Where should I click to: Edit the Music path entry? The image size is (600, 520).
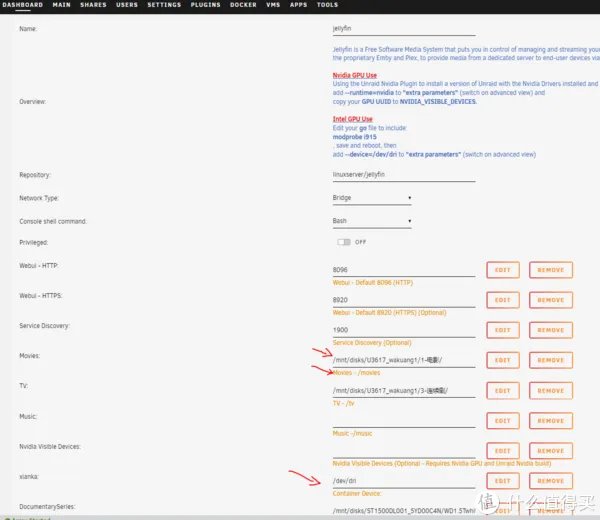tap(503, 420)
